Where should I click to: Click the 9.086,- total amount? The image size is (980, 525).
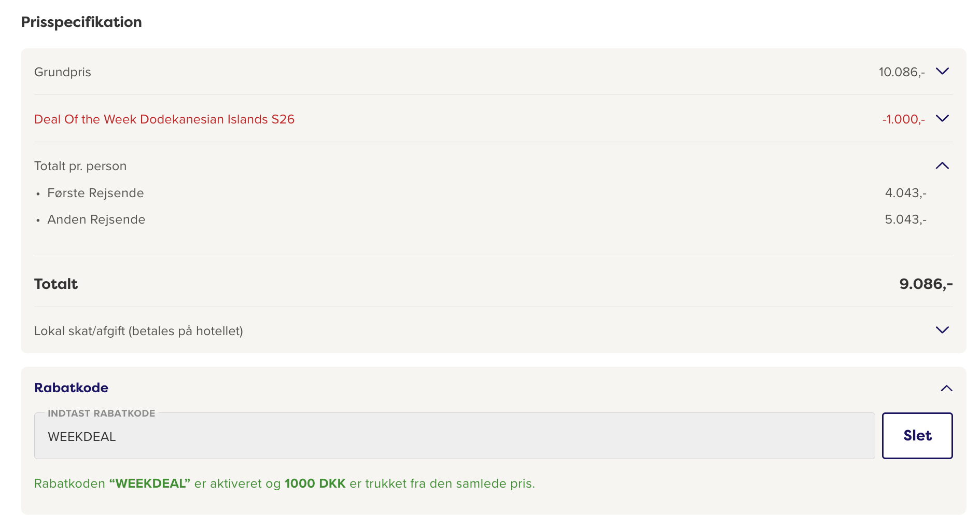pos(926,284)
